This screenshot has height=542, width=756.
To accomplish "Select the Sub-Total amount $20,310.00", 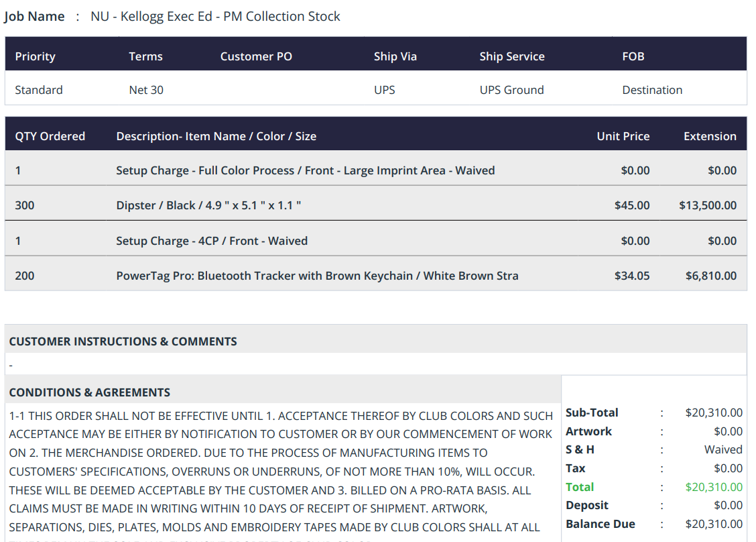I will tap(714, 413).
